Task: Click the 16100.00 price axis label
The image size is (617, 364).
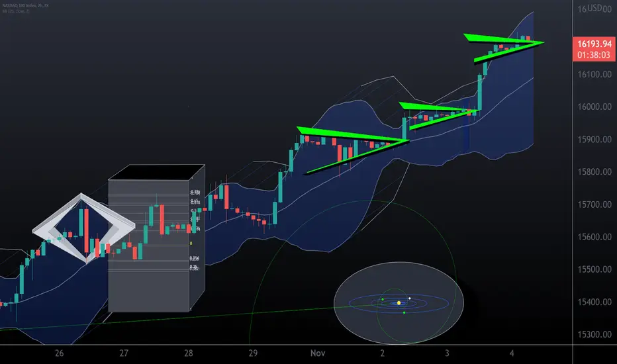Action: pyautogui.click(x=594, y=74)
